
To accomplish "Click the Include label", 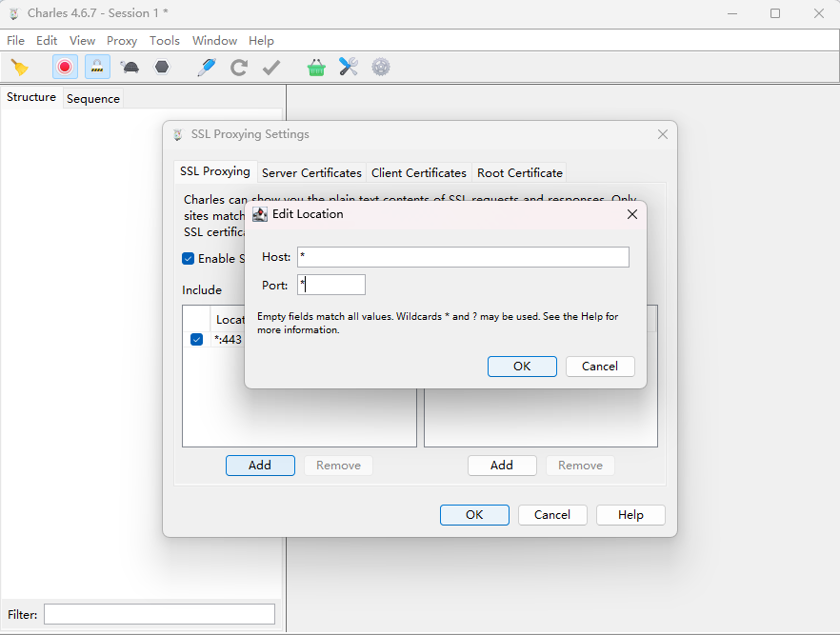I will pos(202,290).
